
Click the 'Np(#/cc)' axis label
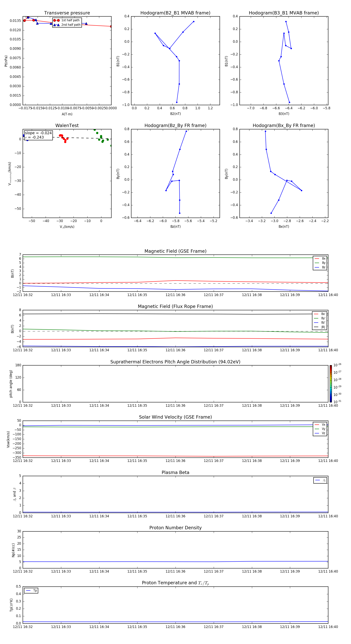[x=13, y=550]
